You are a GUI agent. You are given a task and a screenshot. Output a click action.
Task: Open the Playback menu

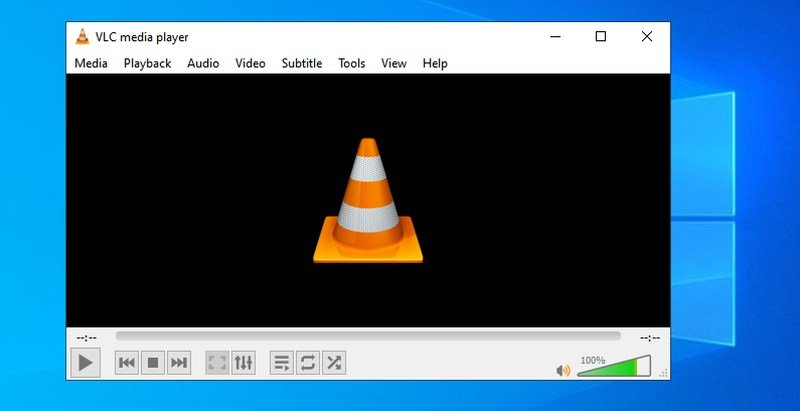click(x=147, y=63)
